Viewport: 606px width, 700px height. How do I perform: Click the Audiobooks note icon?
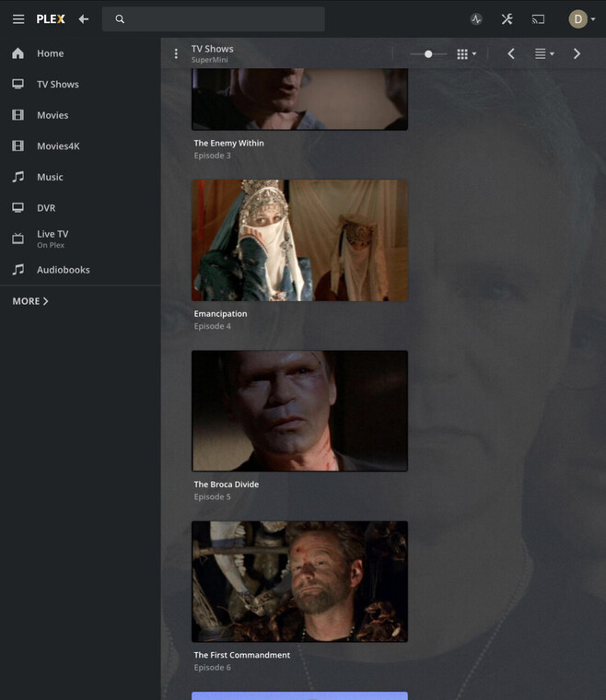click(x=17, y=270)
